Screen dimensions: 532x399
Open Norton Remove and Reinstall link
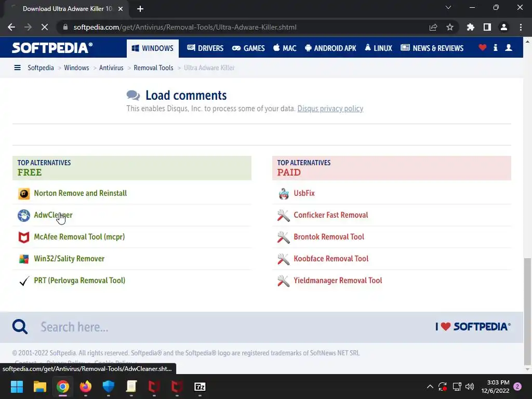81,193
